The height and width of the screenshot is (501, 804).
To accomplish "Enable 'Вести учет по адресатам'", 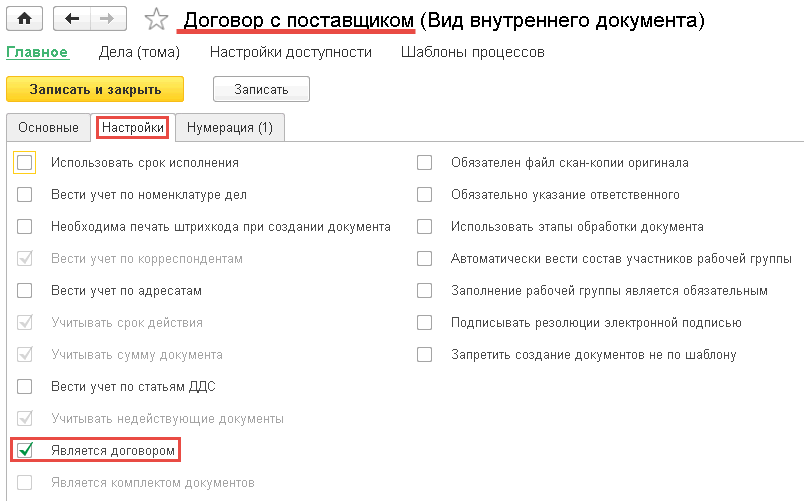I will [x=25, y=291].
